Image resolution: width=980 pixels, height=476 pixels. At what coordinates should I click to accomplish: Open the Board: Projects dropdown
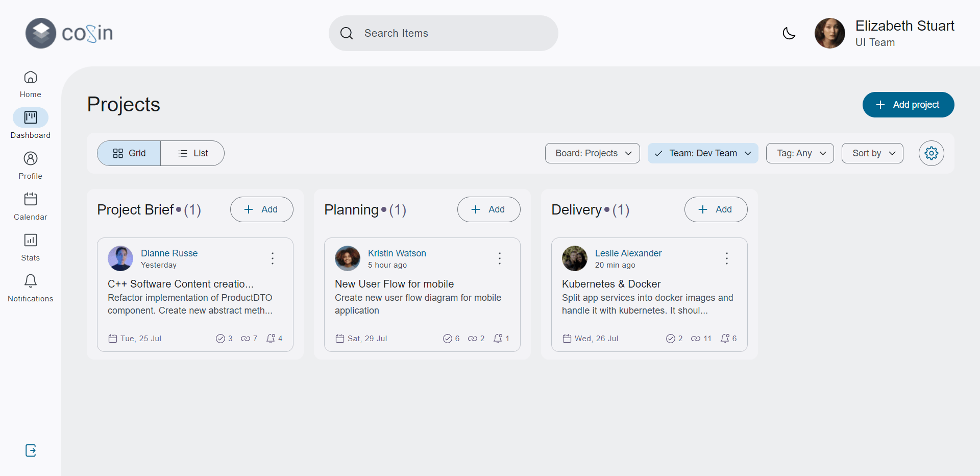(592, 153)
